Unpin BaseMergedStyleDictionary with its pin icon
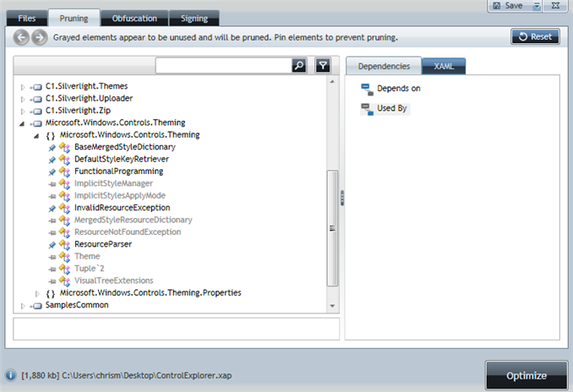This screenshot has width=573, height=392. tap(52, 148)
